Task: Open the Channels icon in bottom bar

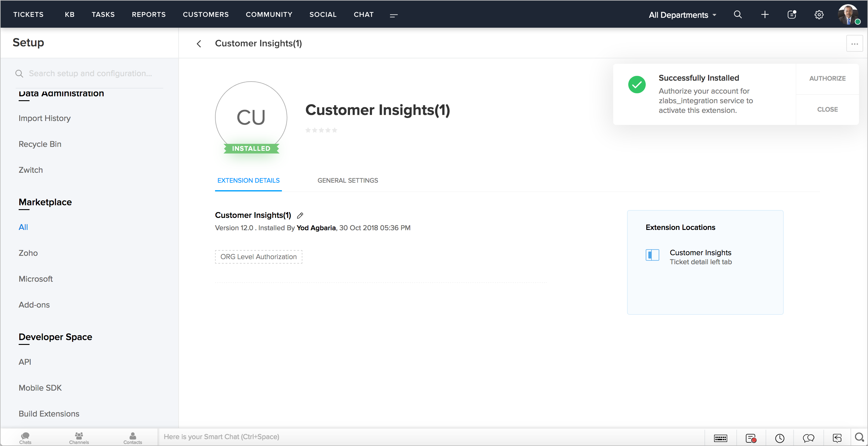Action: [x=79, y=438]
